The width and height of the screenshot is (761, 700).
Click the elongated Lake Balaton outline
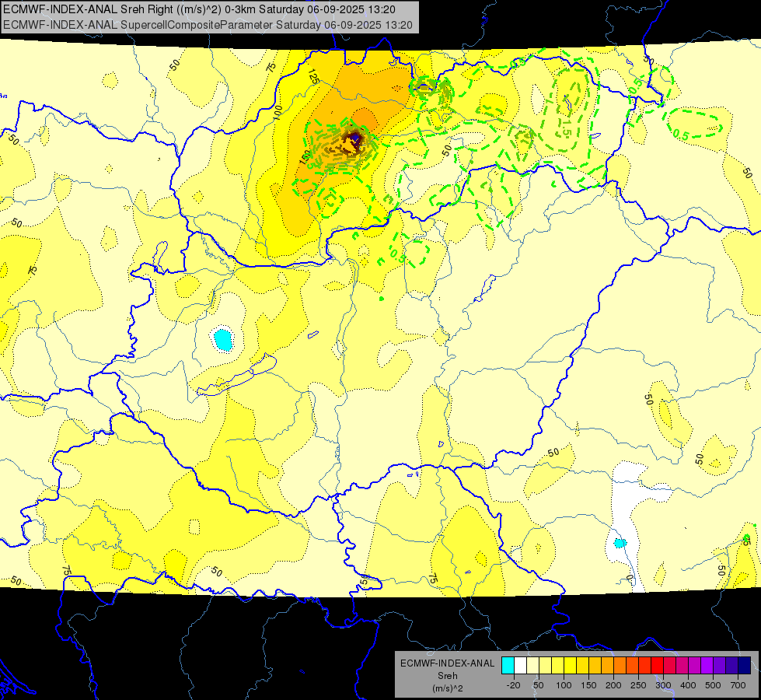tap(236, 375)
